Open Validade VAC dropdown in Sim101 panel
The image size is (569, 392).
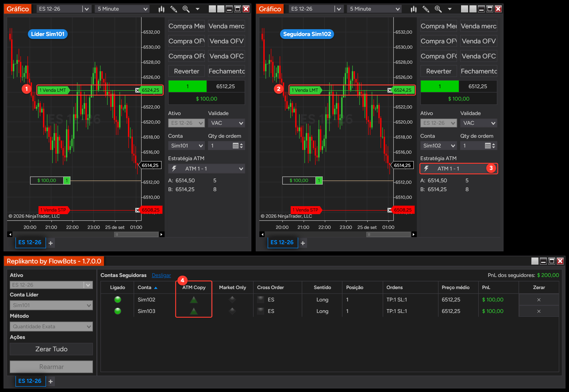point(227,123)
